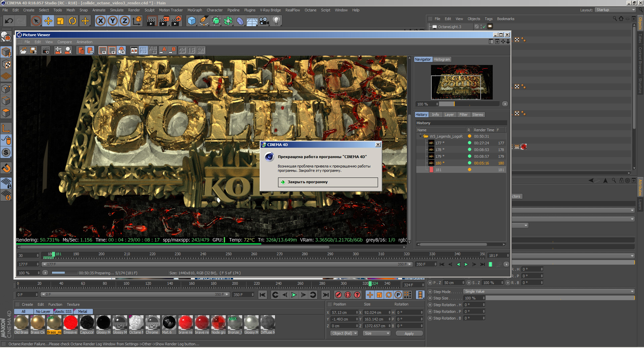Add a Cube primitive object
This screenshot has width=644, height=348.
point(192,21)
